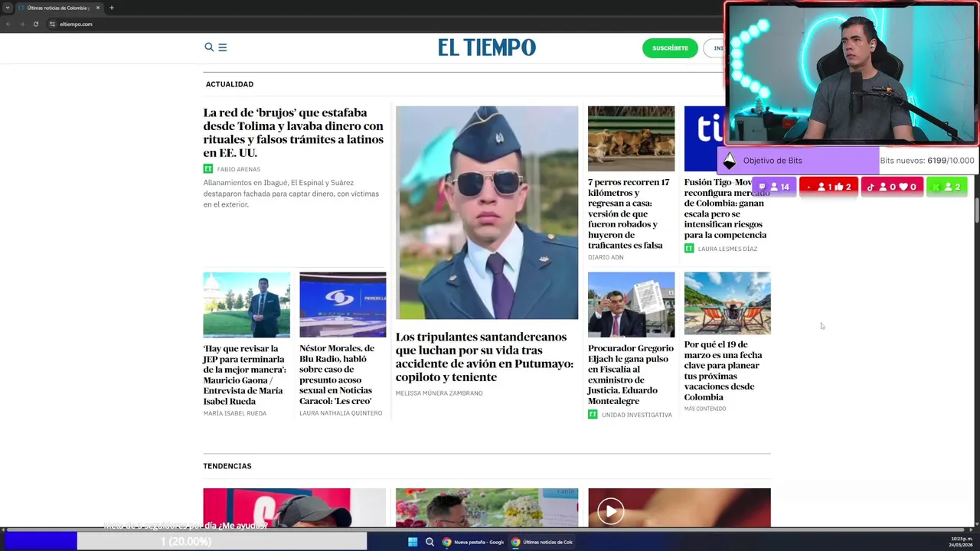Click the browser back arrow

tap(8, 24)
